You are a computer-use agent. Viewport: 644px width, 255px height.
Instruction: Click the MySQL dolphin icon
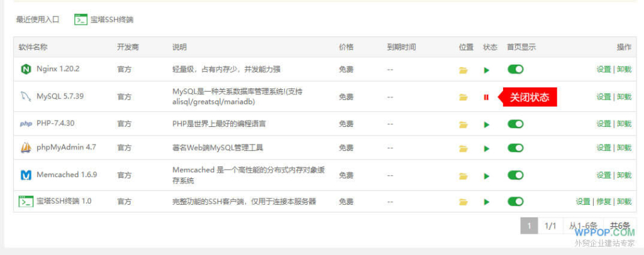(x=26, y=97)
